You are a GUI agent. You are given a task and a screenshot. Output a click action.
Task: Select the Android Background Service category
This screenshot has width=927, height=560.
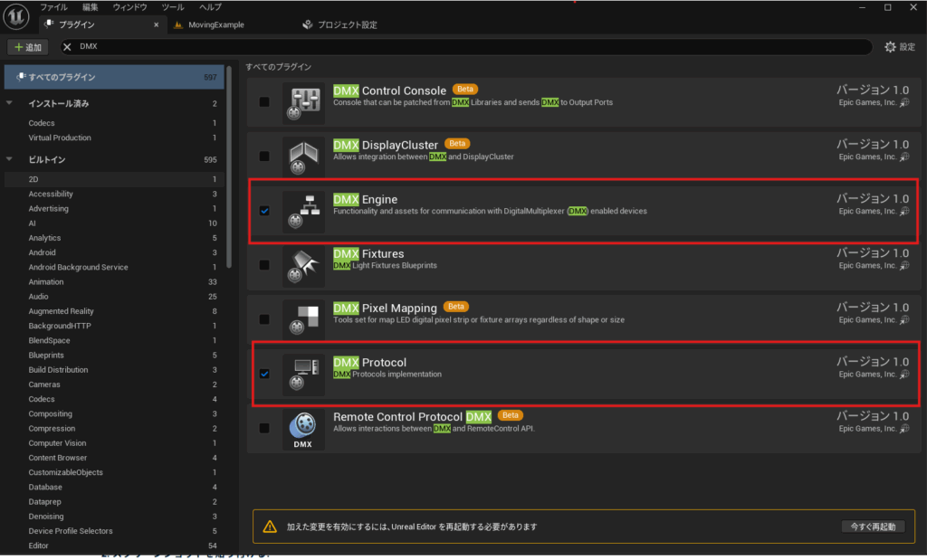tap(114, 267)
